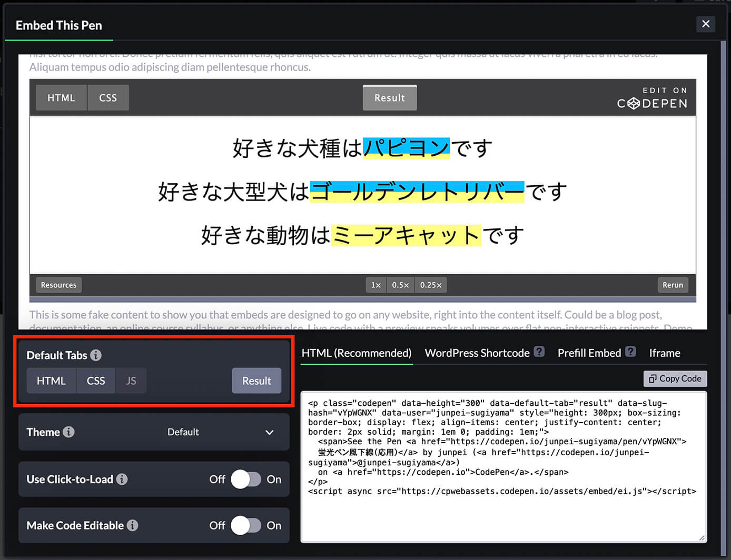Toggle the Make Code Editable switch
This screenshot has height=560, width=731.
point(246,525)
